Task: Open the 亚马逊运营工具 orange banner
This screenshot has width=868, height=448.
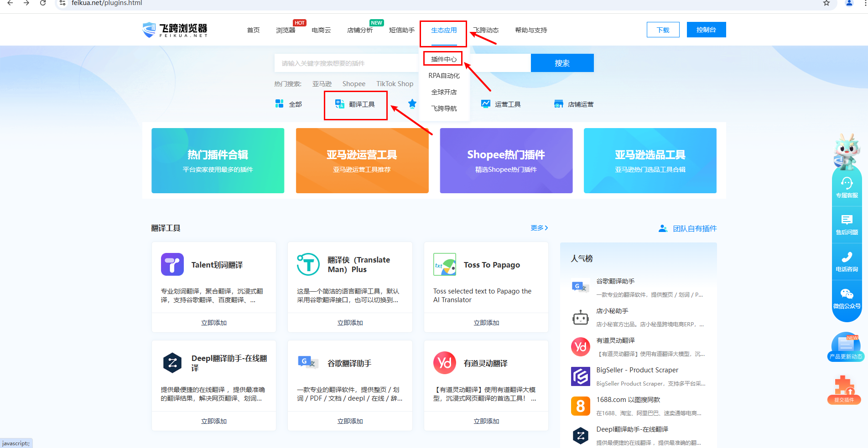Action: click(362, 160)
